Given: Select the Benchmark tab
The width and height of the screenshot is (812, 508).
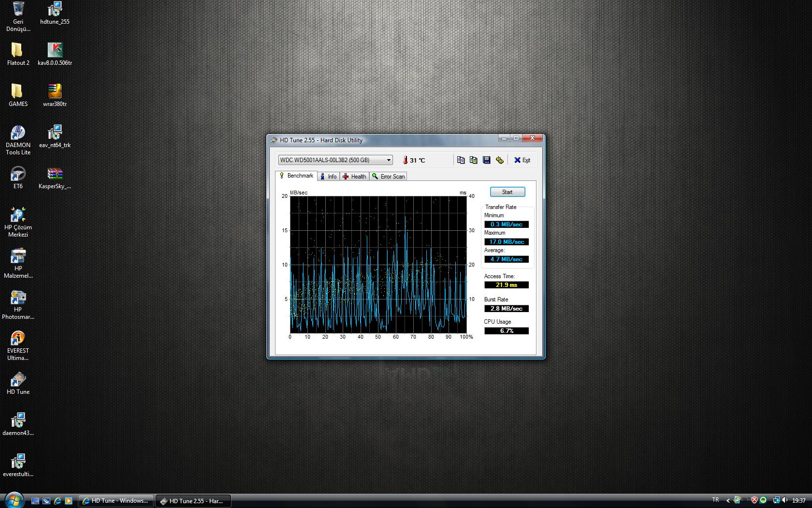Looking at the screenshot, I should (x=296, y=176).
